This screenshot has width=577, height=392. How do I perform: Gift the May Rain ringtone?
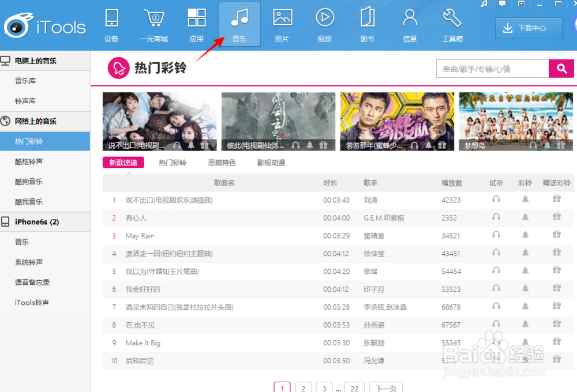(557, 234)
